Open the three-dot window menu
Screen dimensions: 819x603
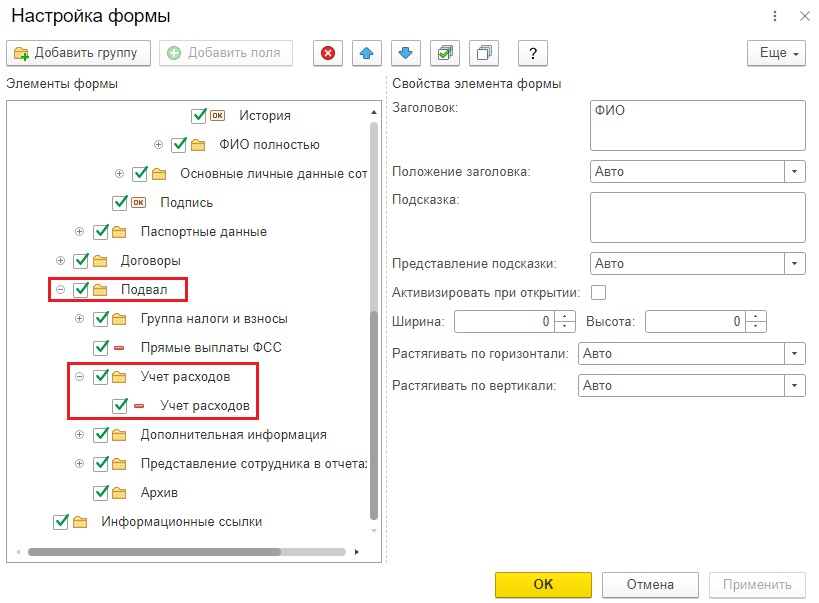click(775, 16)
